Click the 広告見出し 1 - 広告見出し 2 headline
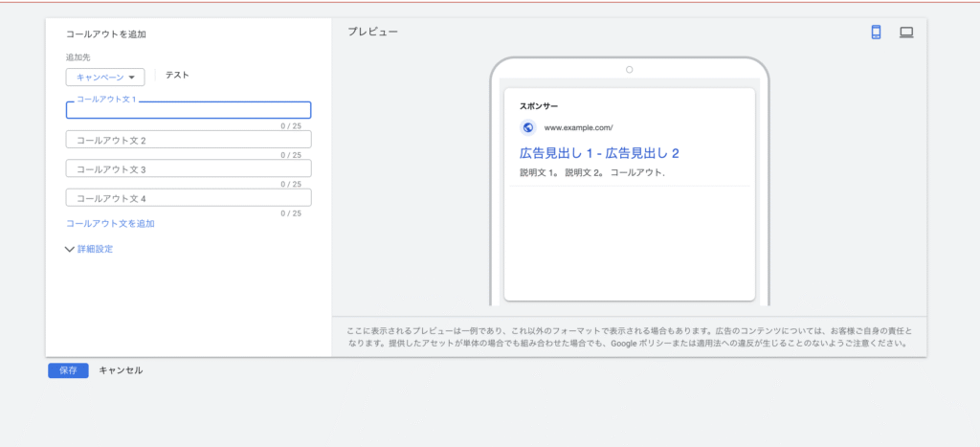The image size is (980, 447). [x=599, y=153]
